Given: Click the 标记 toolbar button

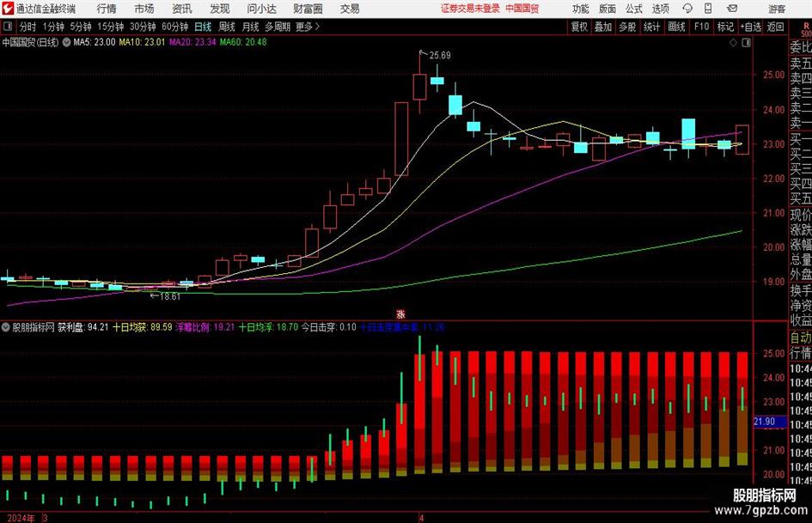Looking at the screenshot, I should pos(725,27).
